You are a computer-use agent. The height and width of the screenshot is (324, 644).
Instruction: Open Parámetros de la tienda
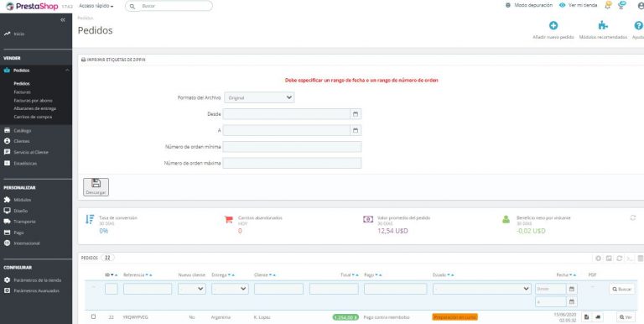click(x=37, y=280)
